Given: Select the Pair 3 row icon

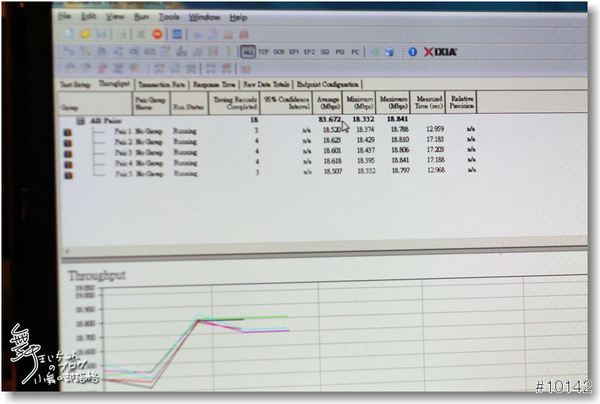Looking at the screenshot, I should click(x=68, y=154).
